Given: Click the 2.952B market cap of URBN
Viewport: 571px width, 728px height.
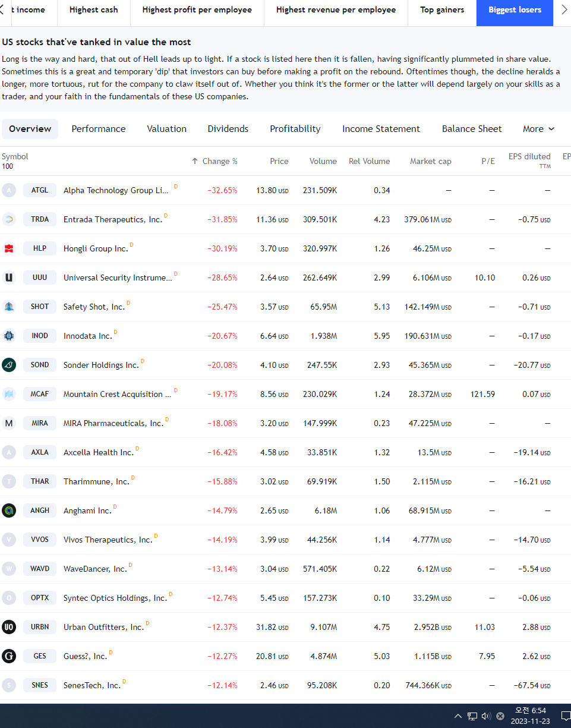Looking at the screenshot, I should click(433, 627).
